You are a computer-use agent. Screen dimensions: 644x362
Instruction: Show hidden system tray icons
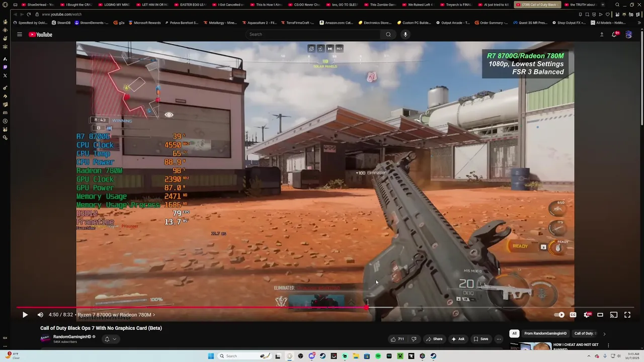tap(589, 356)
